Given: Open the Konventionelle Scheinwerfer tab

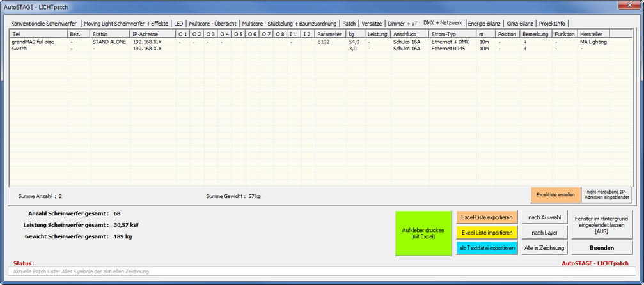Looking at the screenshot, I should tap(43, 24).
